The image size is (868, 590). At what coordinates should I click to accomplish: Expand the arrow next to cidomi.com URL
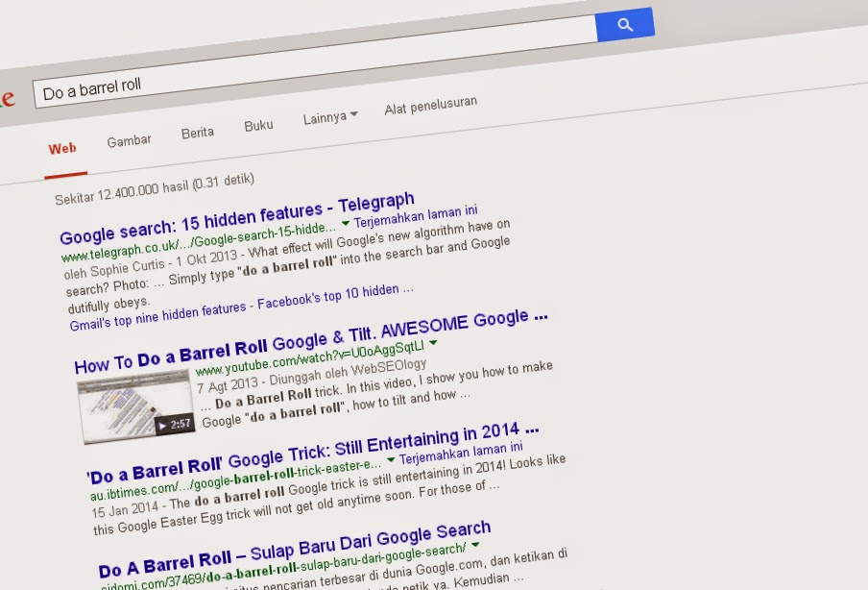[475, 545]
